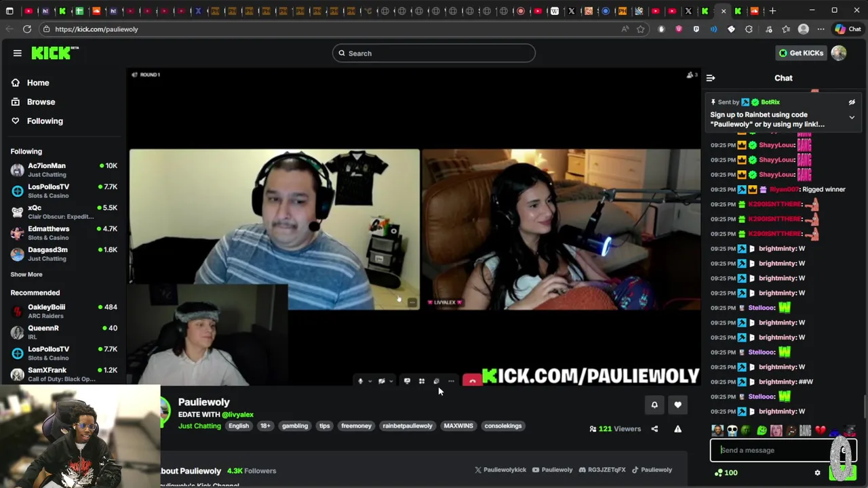Viewport: 868px width, 488px height.
Task: Open Pauliewoly TikTok link
Action: click(652, 470)
